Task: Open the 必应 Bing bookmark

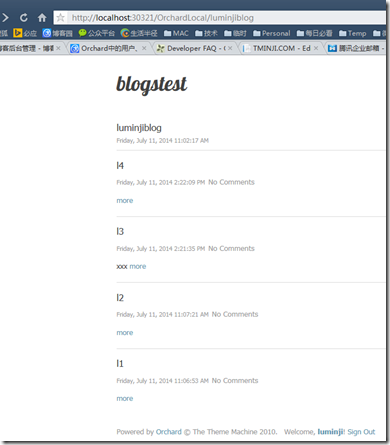Action: [25, 33]
